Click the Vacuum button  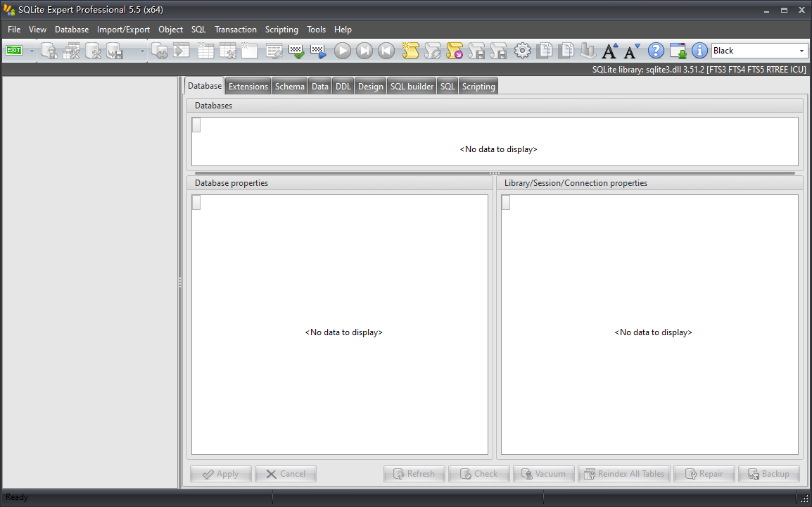(x=543, y=473)
